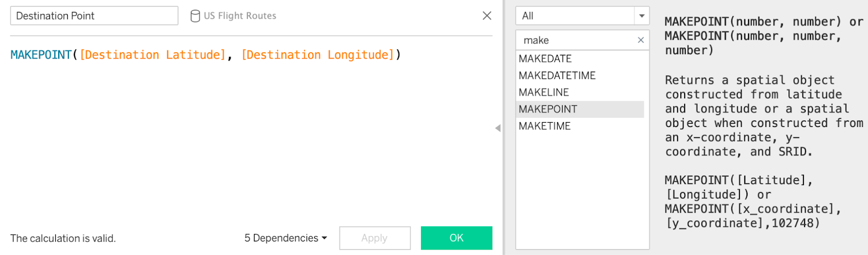Focus the function search field containing 'make'
The height and width of the screenshot is (255, 868).
tap(577, 40)
